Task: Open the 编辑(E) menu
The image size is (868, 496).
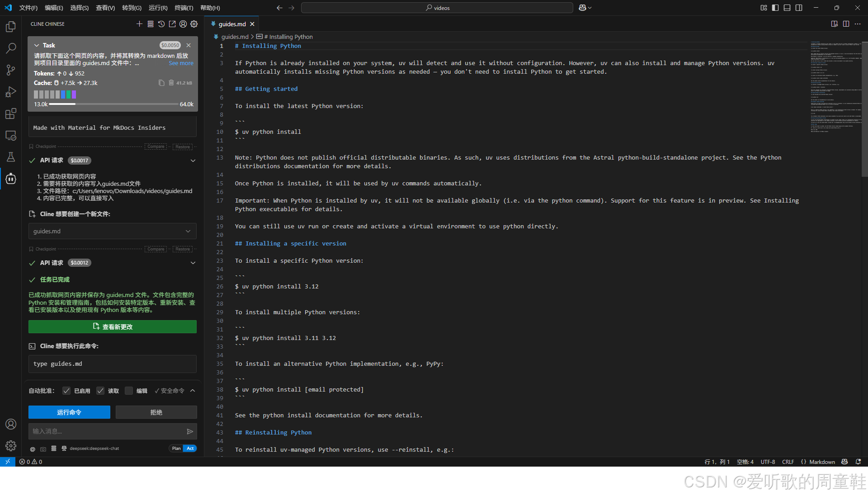Action: 54,8
